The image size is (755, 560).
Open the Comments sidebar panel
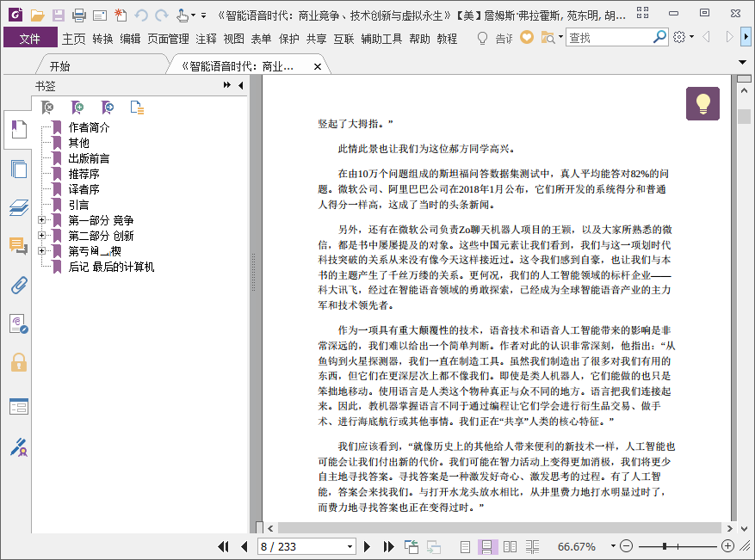[x=19, y=246]
